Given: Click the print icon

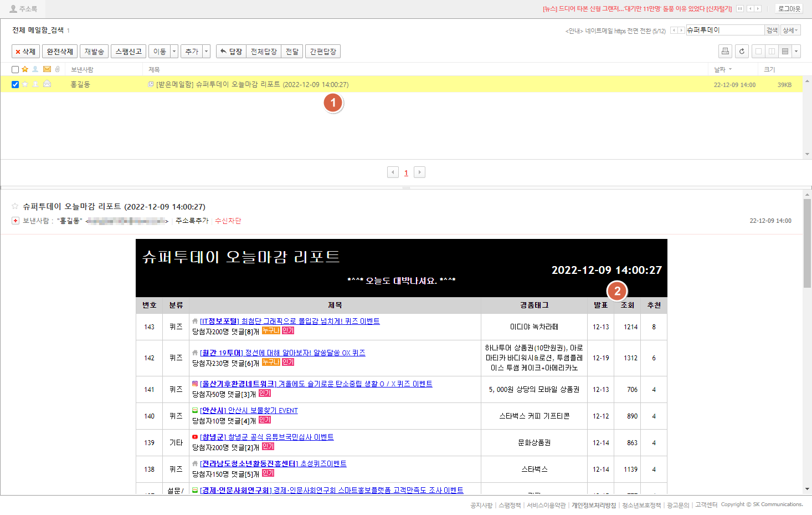Looking at the screenshot, I should point(725,52).
